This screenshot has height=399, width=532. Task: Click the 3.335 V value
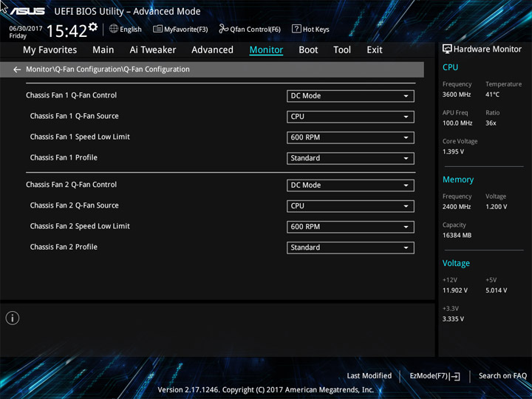coord(453,319)
